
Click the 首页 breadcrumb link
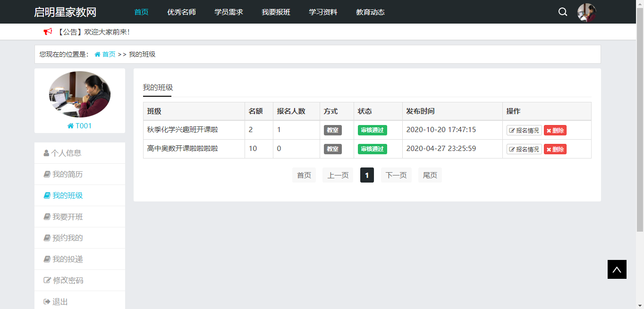click(x=109, y=54)
